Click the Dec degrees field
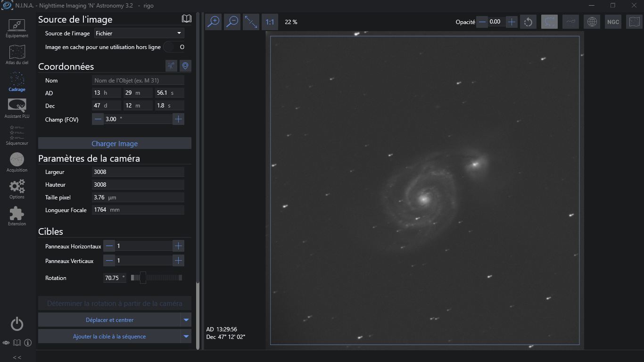Screen dimensions: 644x362 (x=107, y=106)
